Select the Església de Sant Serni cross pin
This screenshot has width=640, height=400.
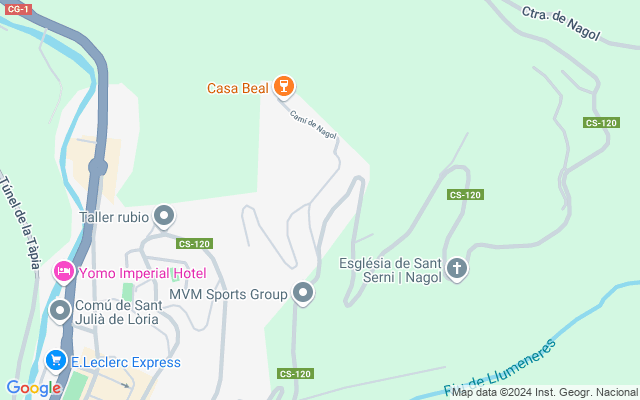[x=457, y=269]
